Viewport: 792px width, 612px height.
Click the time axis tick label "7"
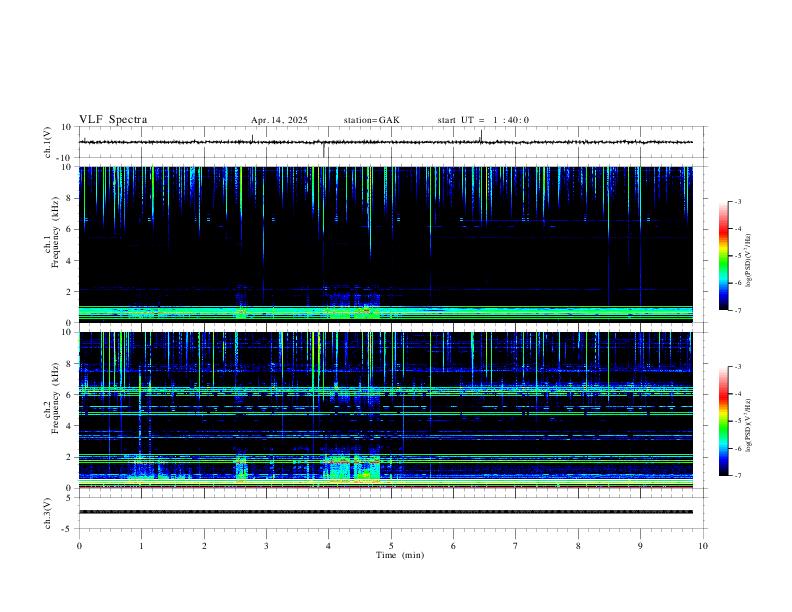pyautogui.click(x=516, y=546)
